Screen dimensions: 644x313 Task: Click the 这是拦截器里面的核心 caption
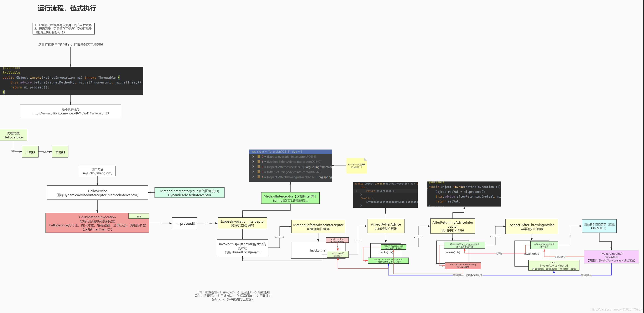click(71, 44)
